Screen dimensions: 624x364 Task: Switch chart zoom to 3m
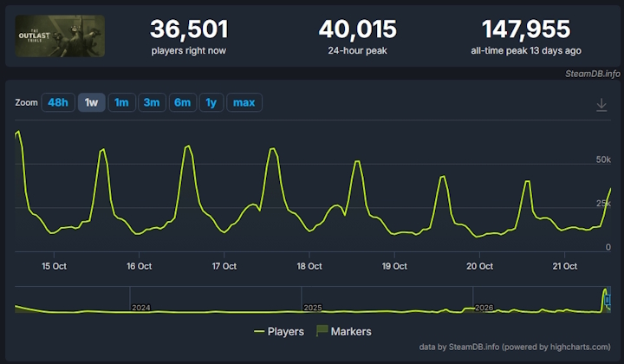[x=152, y=102]
